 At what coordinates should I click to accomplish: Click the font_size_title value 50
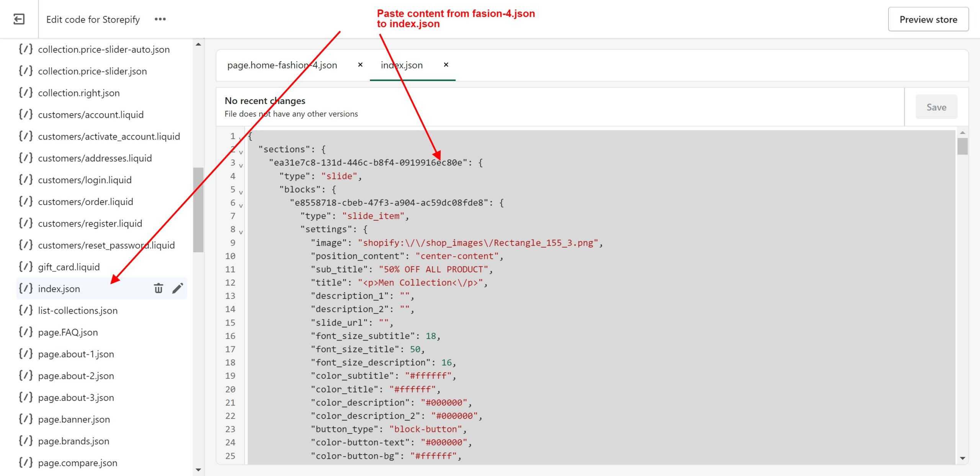tap(415, 349)
